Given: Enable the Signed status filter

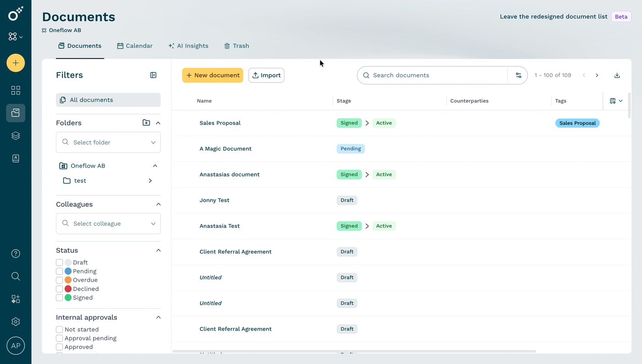Looking at the screenshot, I should pos(59,298).
